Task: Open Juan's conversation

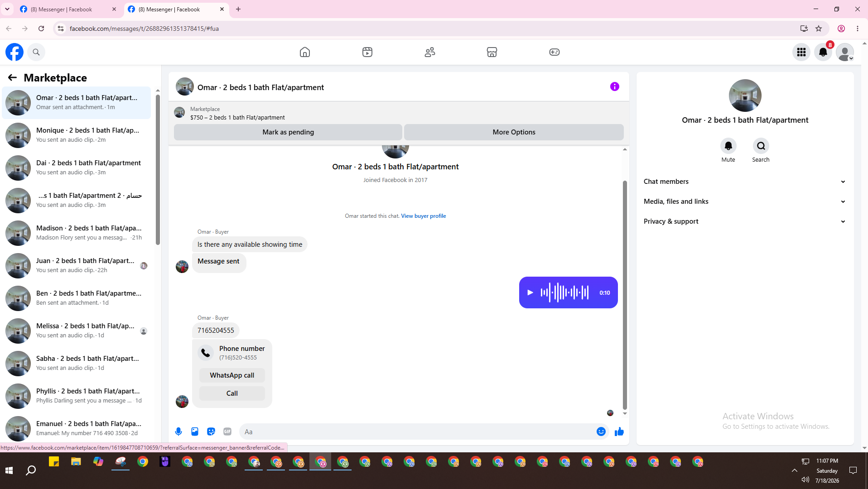Action: [77, 266]
